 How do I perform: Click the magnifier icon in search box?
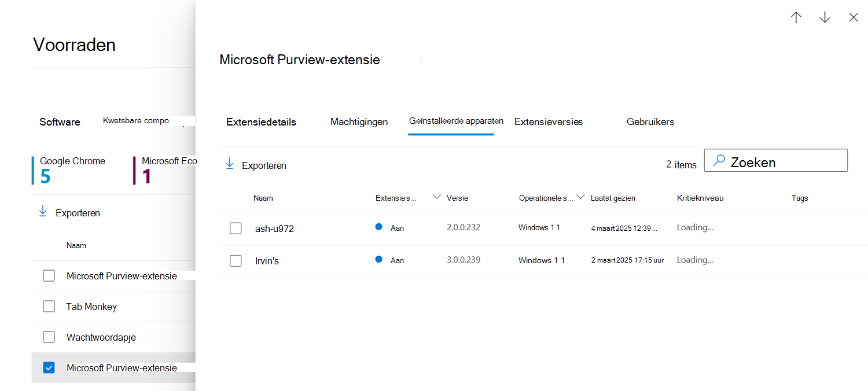[719, 161]
